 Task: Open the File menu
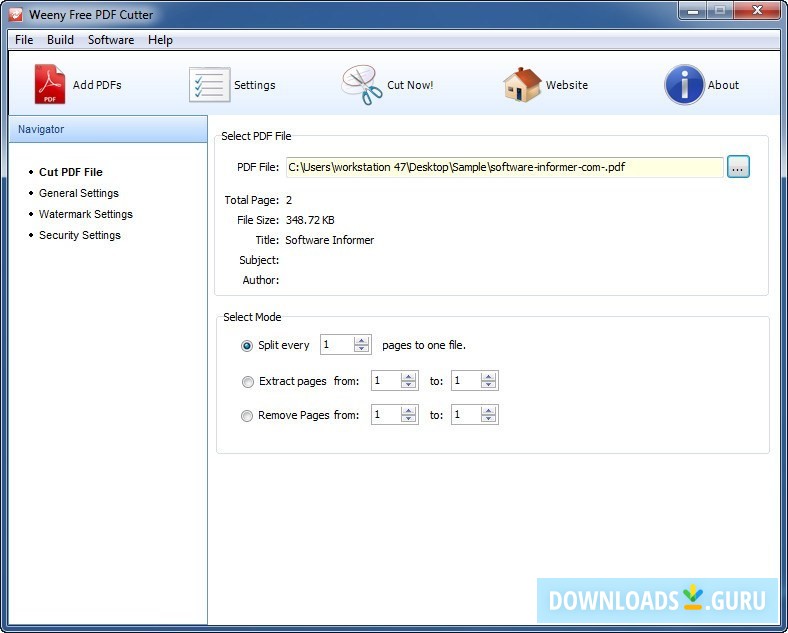click(24, 40)
